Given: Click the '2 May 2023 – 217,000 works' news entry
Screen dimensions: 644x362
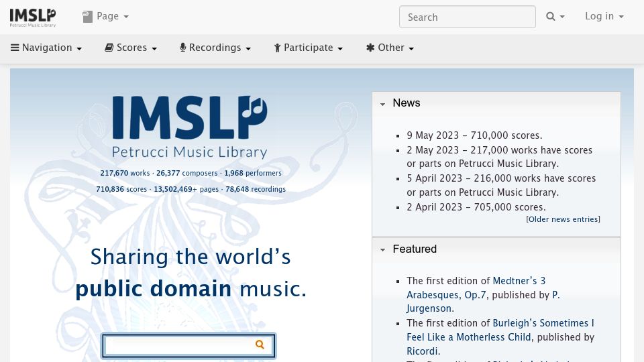Looking at the screenshot, I should (x=499, y=157).
